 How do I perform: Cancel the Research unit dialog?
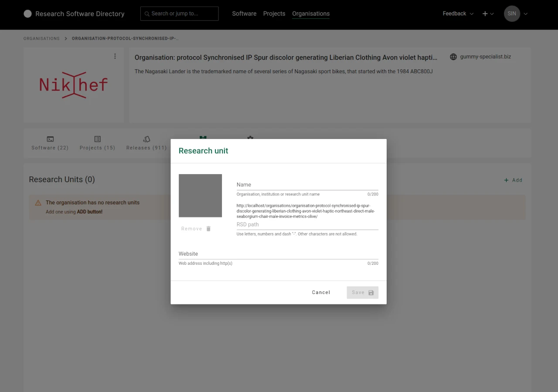(x=321, y=292)
